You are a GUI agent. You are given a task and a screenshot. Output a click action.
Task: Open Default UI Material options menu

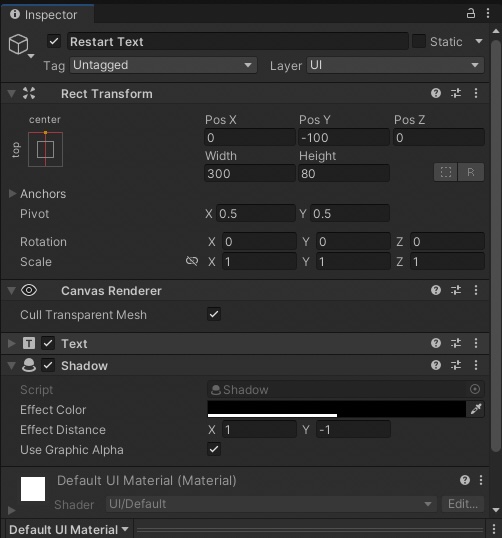tap(481, 480)
